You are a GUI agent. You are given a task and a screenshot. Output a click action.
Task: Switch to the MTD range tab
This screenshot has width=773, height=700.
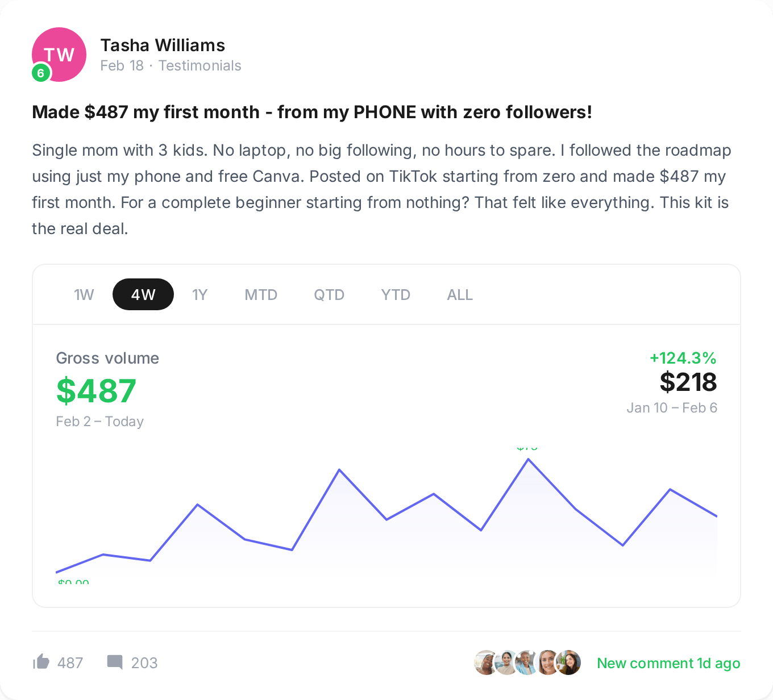261,295
